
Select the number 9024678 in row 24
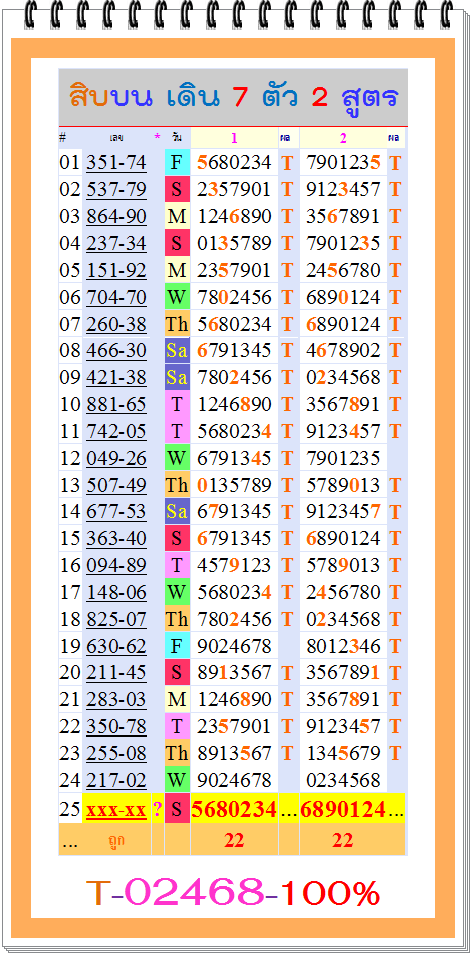[234, 780]
